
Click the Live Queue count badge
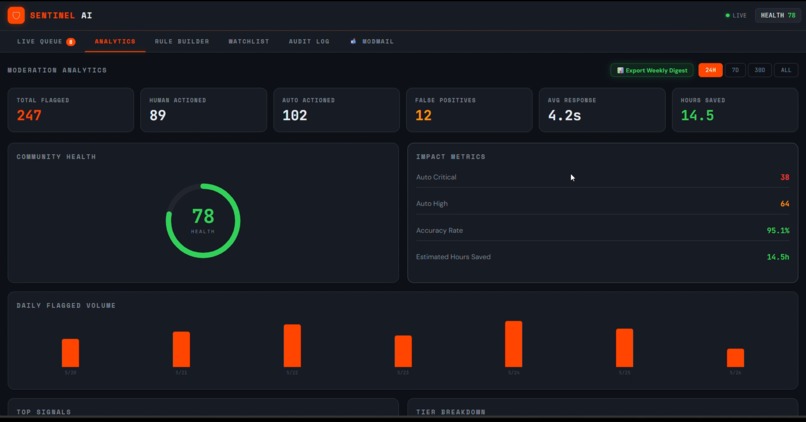point(71,42)
